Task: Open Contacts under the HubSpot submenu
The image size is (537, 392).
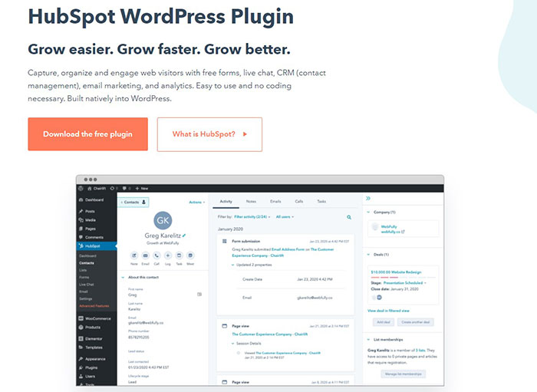Action: 87,263
